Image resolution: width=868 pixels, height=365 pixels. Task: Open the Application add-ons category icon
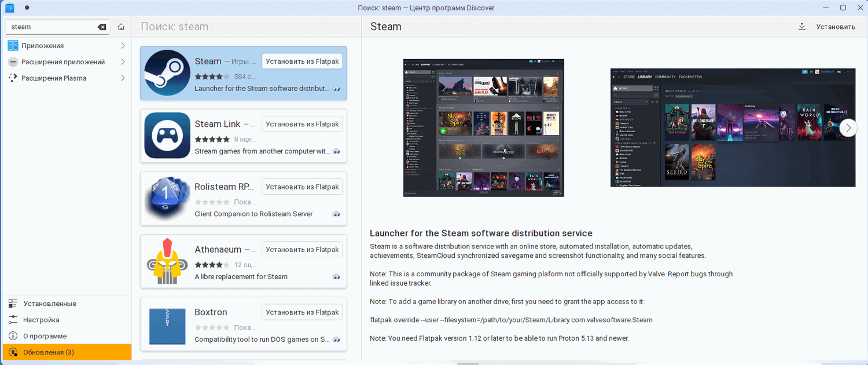[13, 61]
